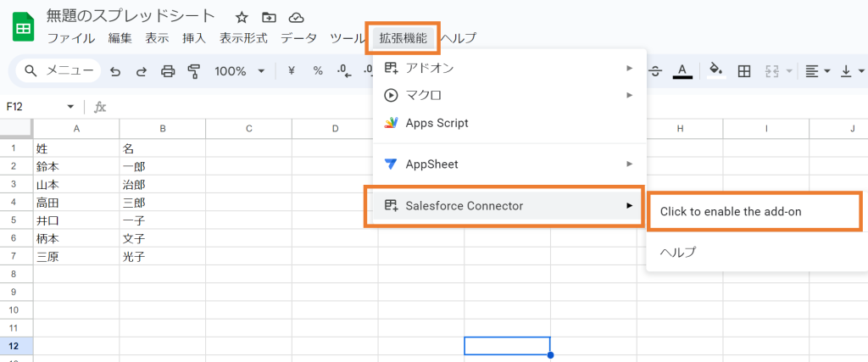The width and height of the screenshot is (868, 362).
Task: Select column C header
Action: tap(248, 128)
